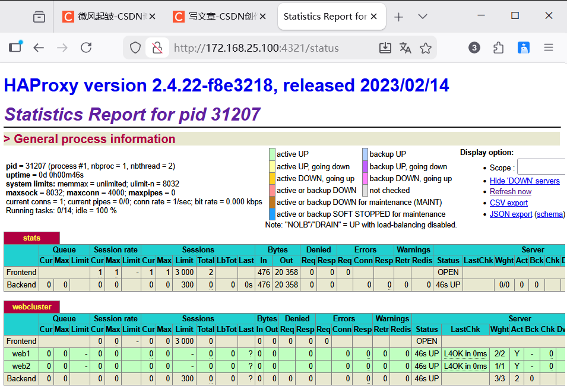Open the sidebar panel icon with blue dot
Screen dimensions: 567x392
tap(15, 47)
